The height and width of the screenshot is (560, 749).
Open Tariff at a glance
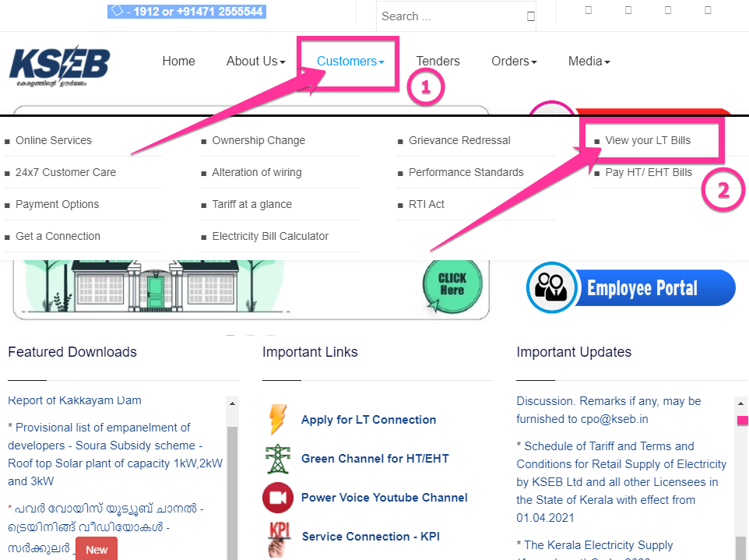pyautogui.click(x=251, y=205)
